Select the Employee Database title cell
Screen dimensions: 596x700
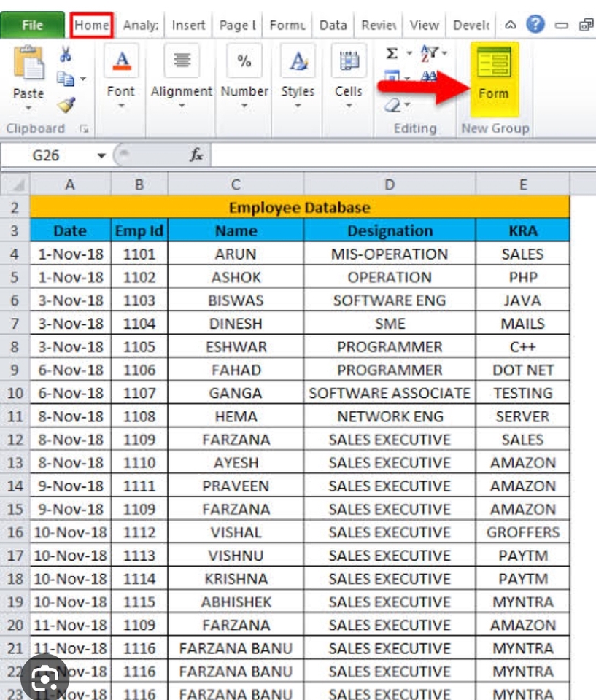300,207
